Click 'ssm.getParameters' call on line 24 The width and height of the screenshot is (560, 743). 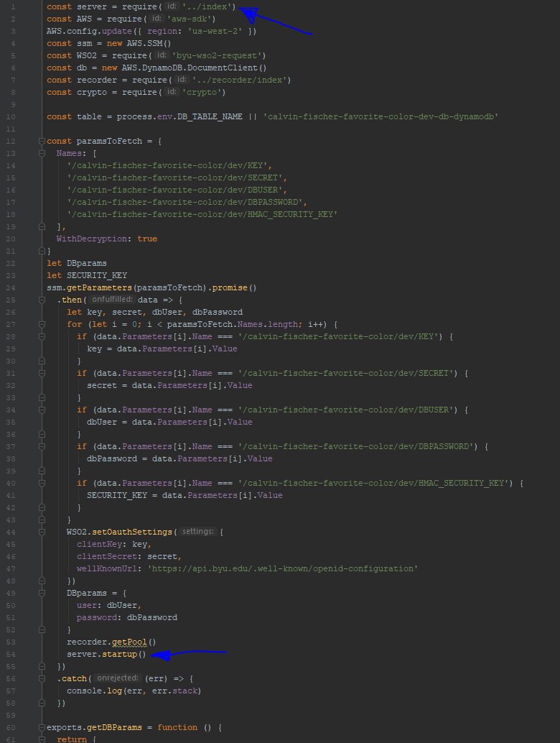click(90, 288)
